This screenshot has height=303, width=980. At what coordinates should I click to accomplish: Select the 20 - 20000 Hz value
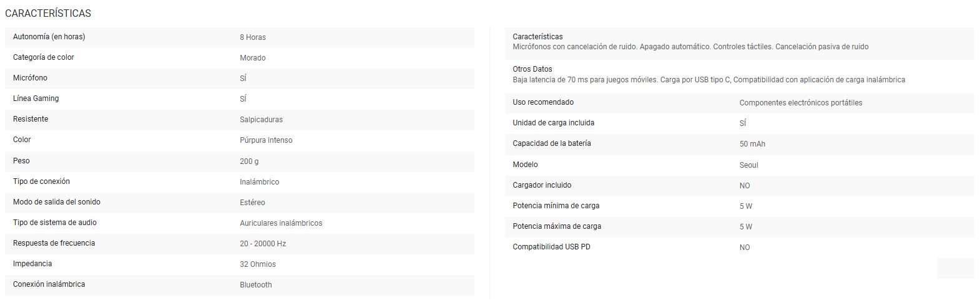263,244
